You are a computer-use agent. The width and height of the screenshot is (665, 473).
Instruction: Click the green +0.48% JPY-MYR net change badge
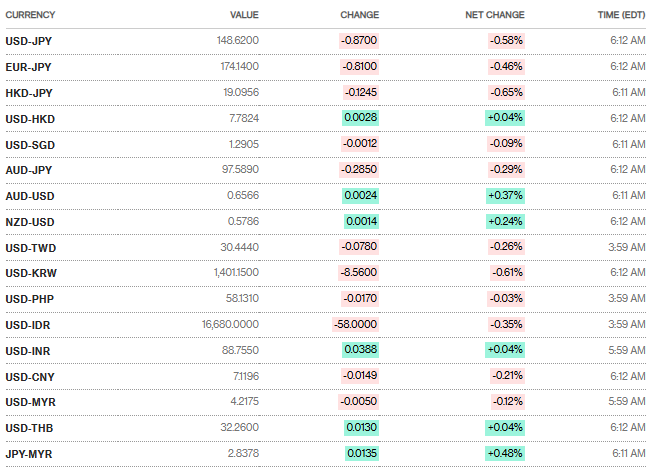click(x=506, y=453)
